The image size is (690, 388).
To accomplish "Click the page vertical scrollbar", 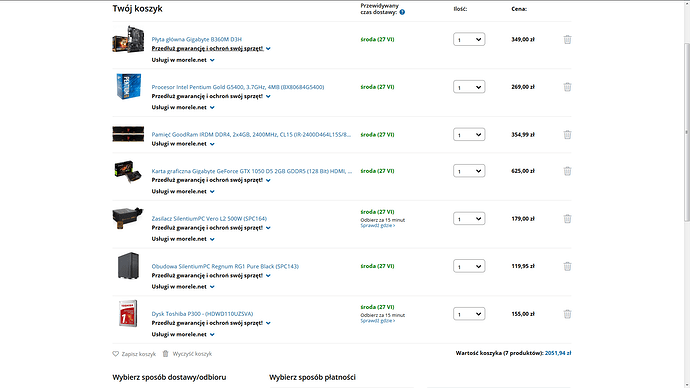I will pos(687,132).
